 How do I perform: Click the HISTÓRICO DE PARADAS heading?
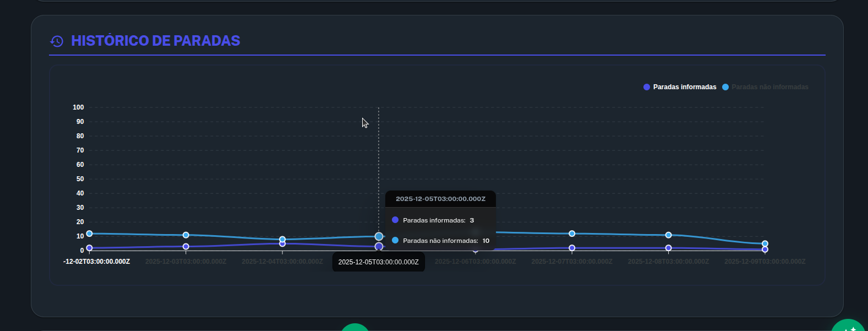point(155,41)
